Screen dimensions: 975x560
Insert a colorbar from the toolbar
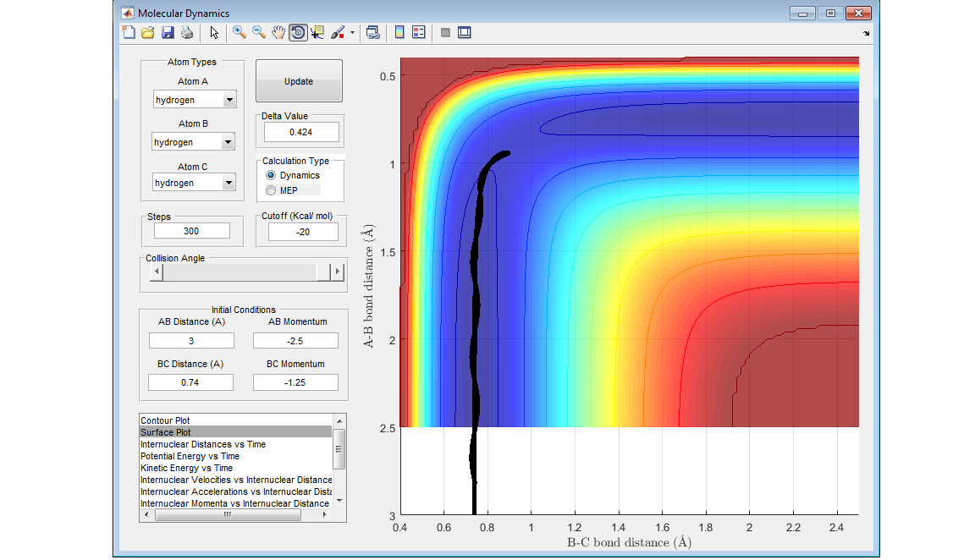[399, 33]
